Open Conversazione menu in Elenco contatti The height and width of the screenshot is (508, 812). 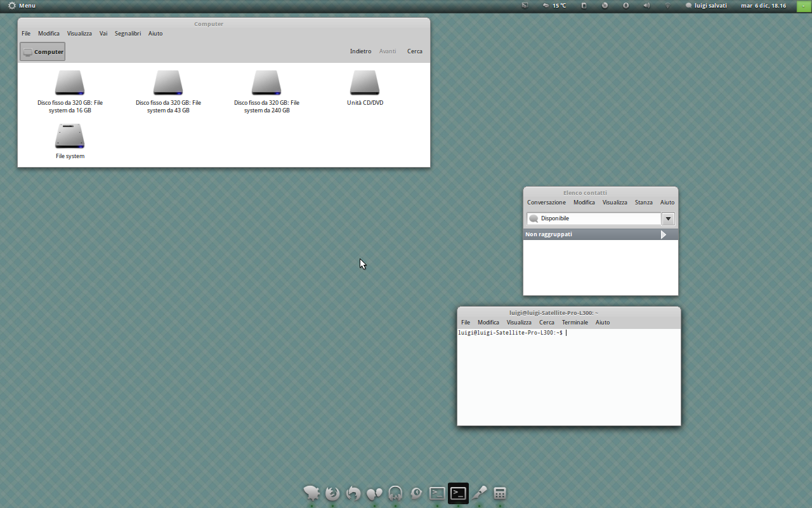[546, 203]
